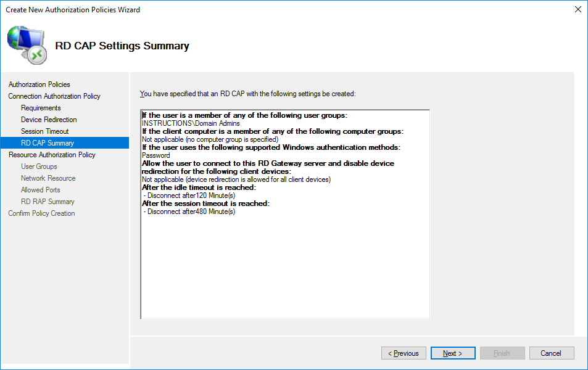Close the Authorization Policies Wizard window
Screen dimensions: 588x370
578,9
